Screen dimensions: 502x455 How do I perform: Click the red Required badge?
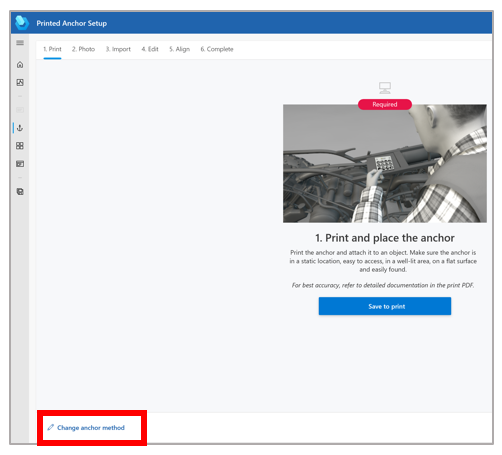coord(385,104)
